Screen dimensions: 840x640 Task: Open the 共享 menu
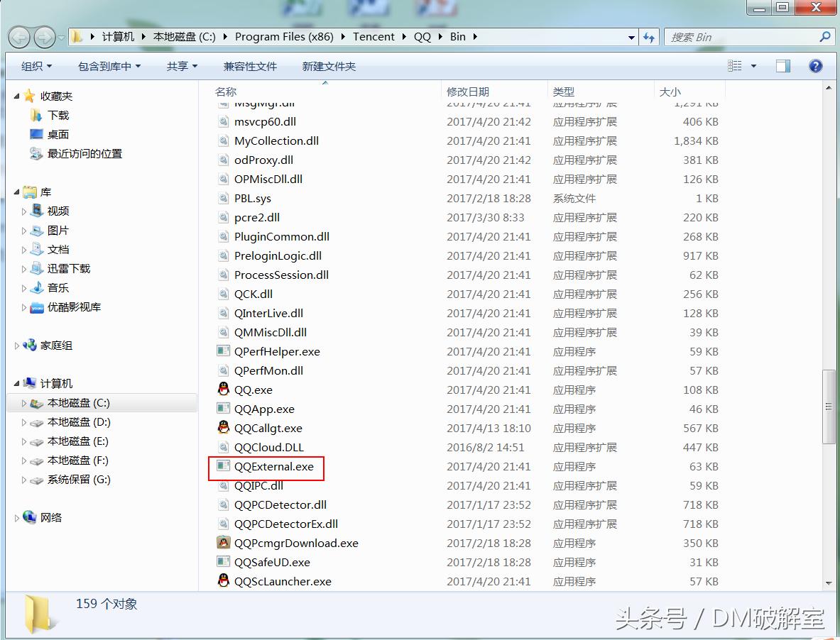pos(182,67)
